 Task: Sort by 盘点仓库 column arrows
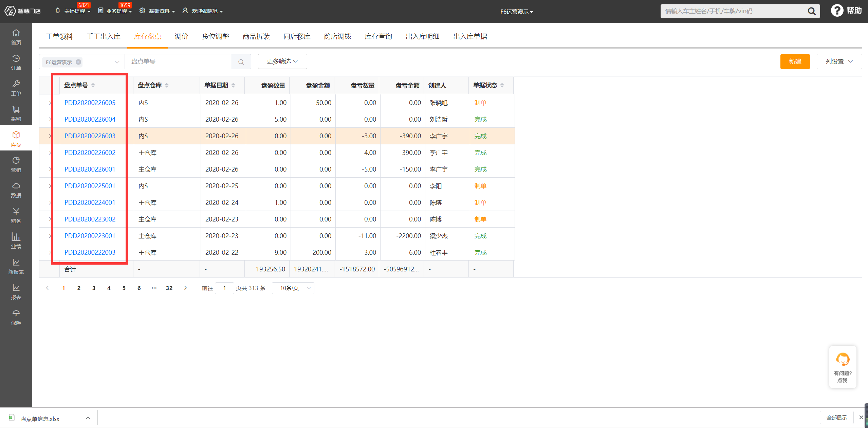167,85
